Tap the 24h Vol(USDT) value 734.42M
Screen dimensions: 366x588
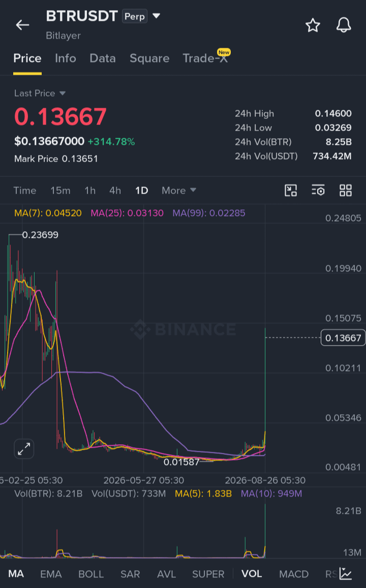coord(332,156)
